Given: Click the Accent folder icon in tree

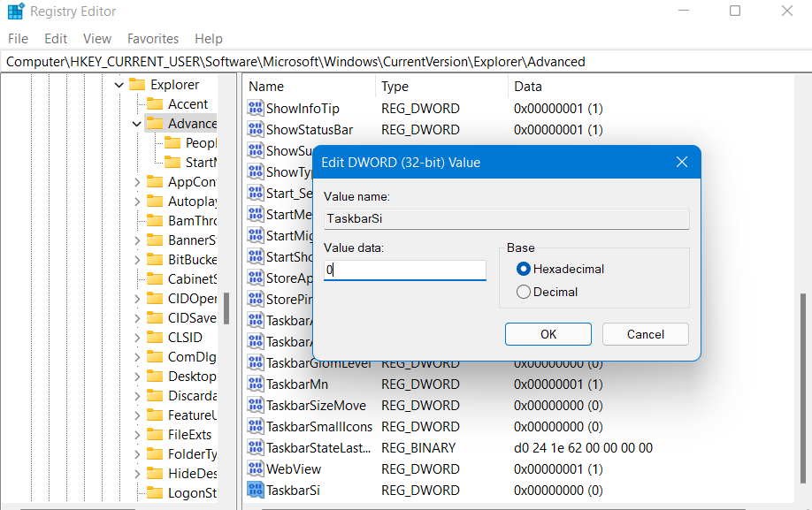Looking at the screenshot, I should [x=155, y=104].
